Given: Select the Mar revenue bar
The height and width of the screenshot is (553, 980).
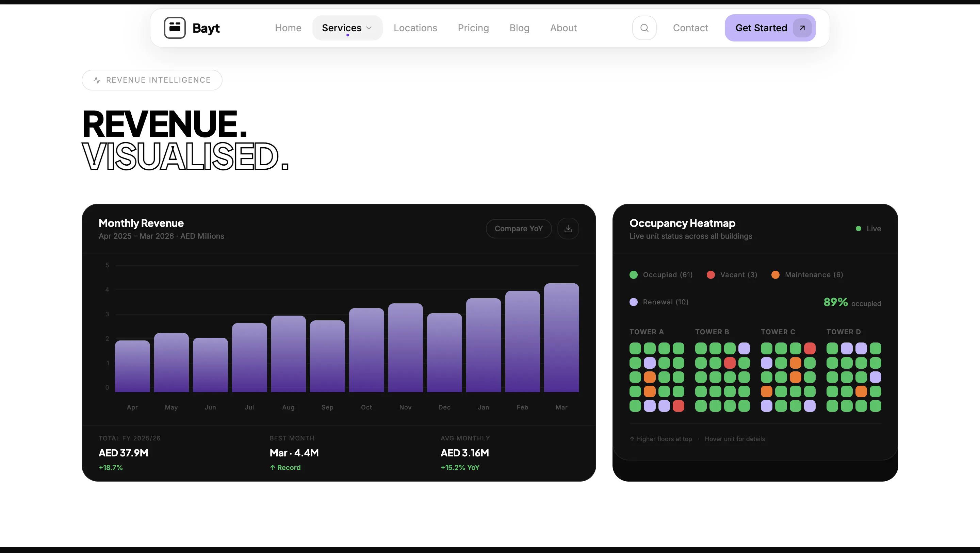Looking at the screenshot, I should pyautogui.click(x=561, y=338).
